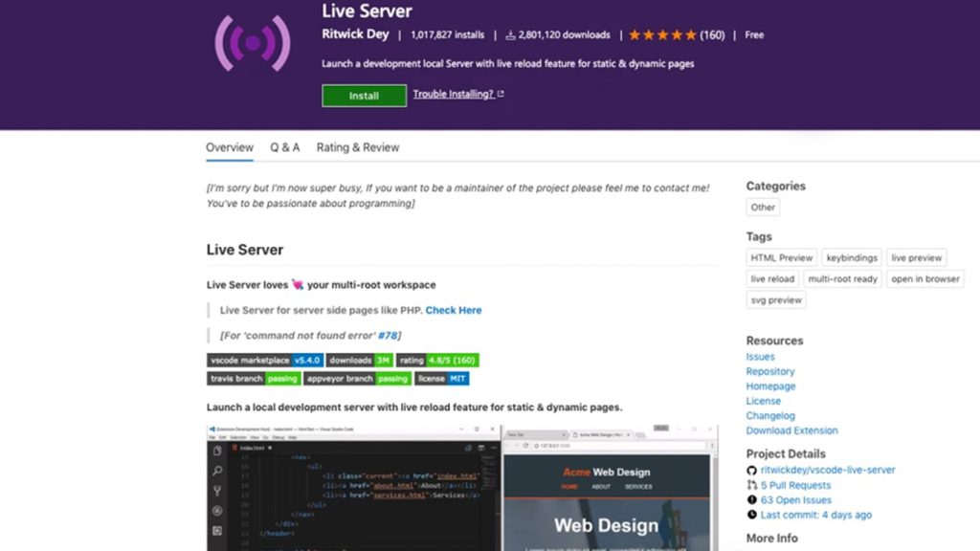The height and width of the screenshot is (551, 980).
Task: Open the Changelog resource link
Action: (x=770, y=415)
